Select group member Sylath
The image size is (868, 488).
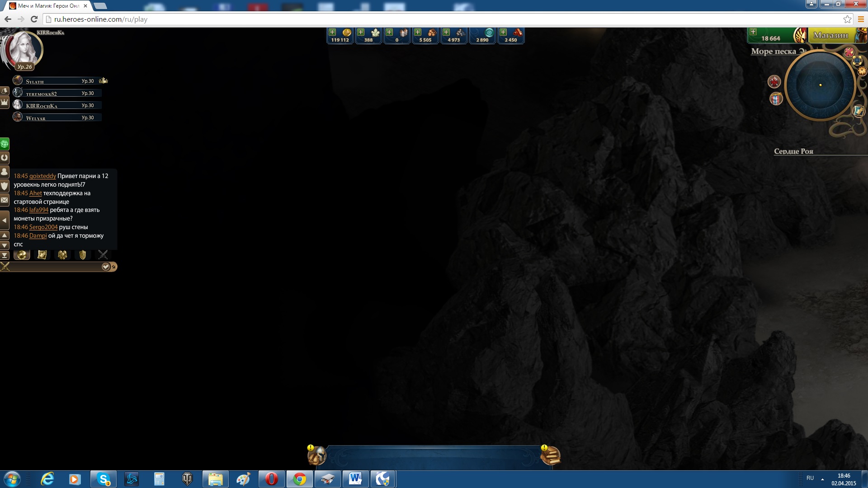[57, 81]
